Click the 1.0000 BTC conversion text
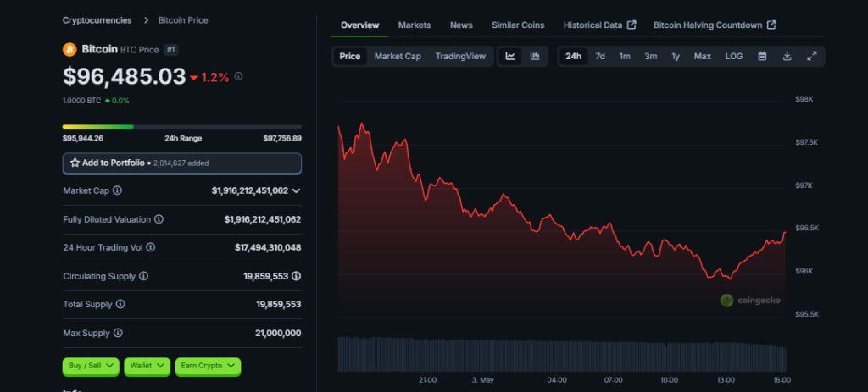This screenshot has width=868, height=392. [x=82, y=101]
